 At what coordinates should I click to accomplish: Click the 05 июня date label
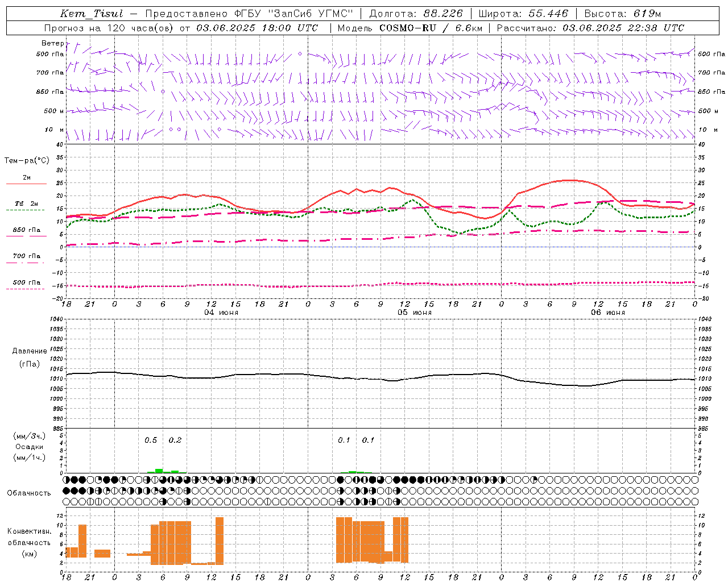[415, 313]
